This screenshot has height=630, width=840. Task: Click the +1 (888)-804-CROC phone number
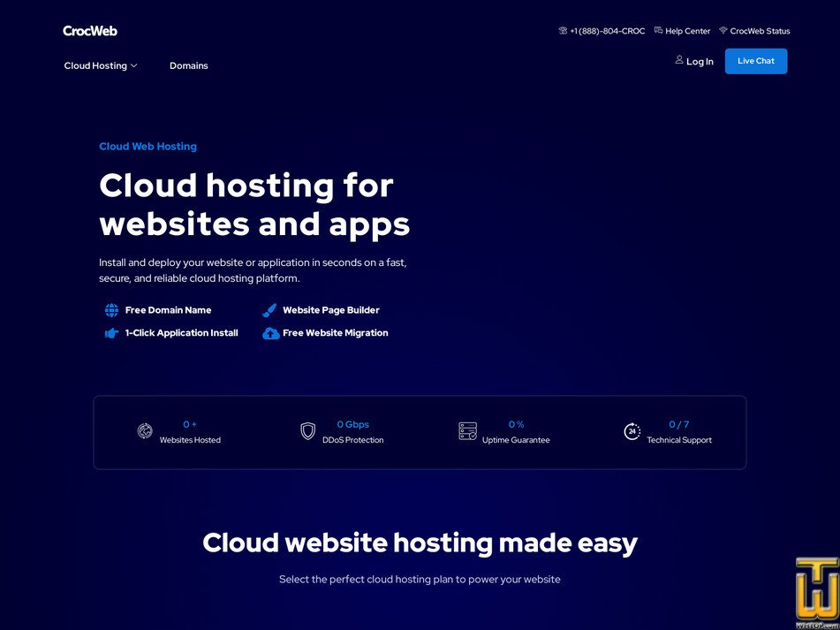click(x=607, y=30)
